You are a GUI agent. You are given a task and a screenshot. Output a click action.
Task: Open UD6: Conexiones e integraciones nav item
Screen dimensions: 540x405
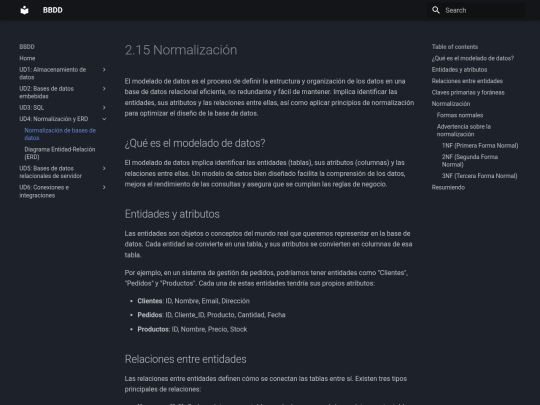click(44, 191)
